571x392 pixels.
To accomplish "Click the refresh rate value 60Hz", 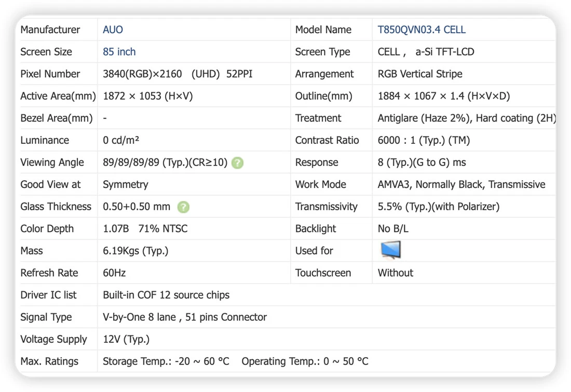I will tap(114, 273).
